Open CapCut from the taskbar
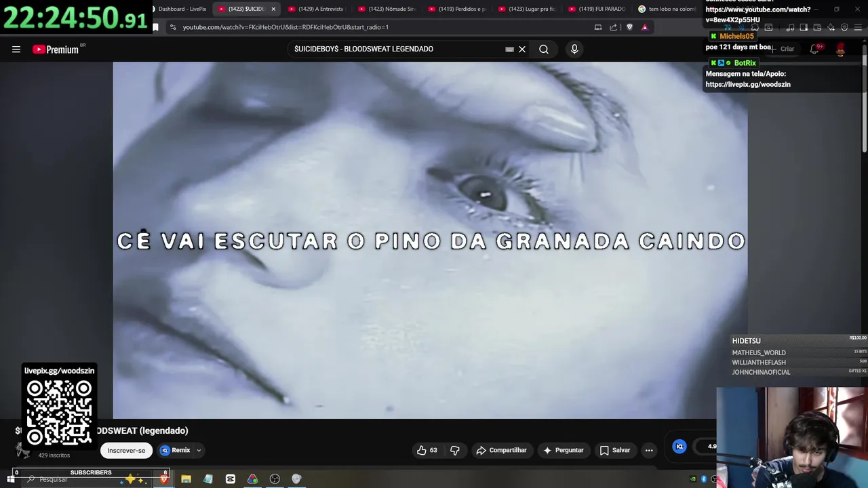 (x=231, y=479)
